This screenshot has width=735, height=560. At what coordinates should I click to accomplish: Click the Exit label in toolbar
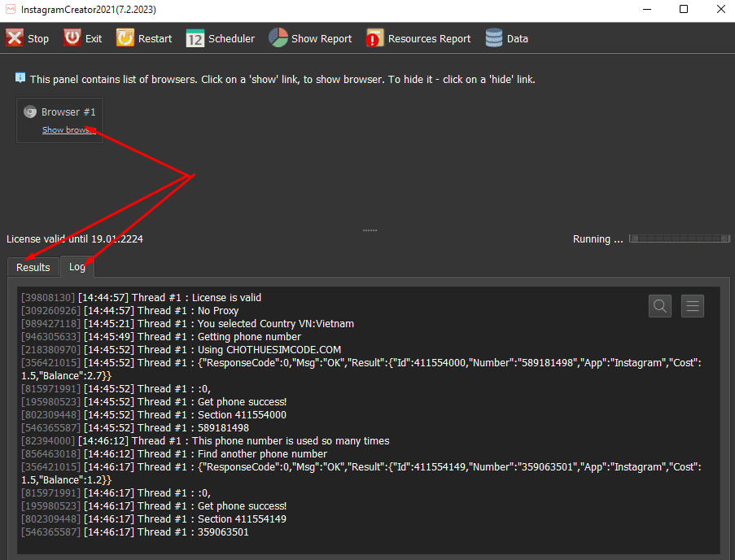point(94,39)
